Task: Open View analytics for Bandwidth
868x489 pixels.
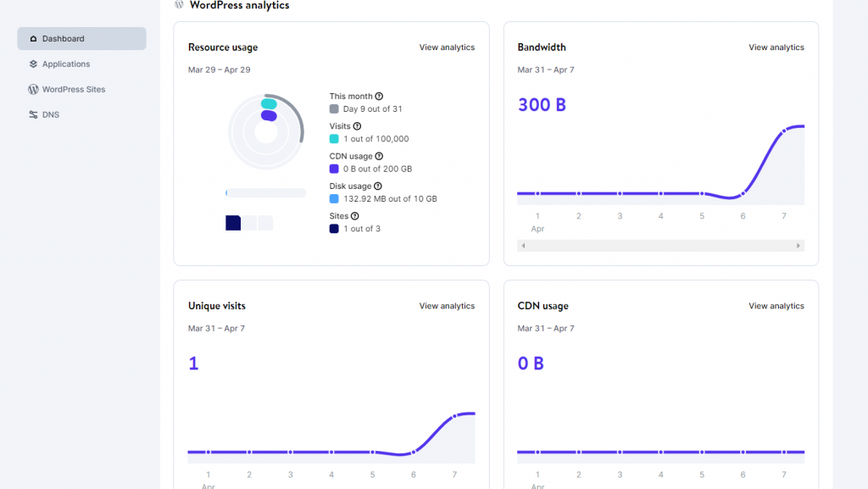Action: [776, 47]
